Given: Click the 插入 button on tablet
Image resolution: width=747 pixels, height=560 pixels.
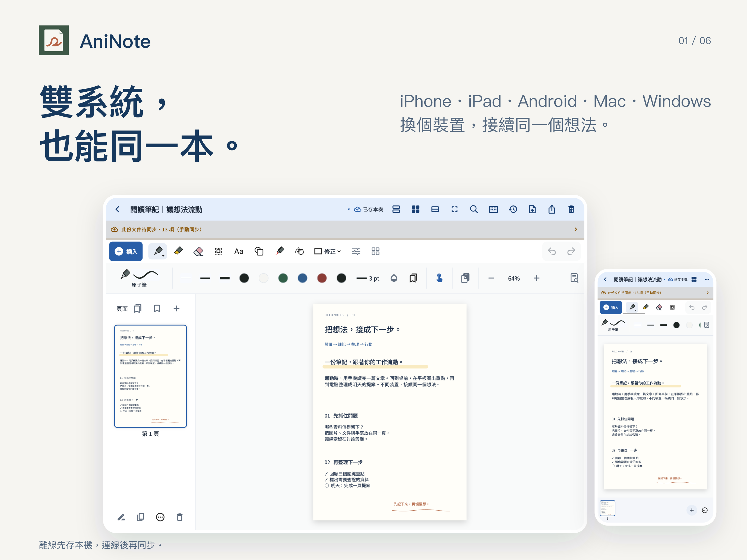Looking at the screenshot, I should (x=126, y=251).
